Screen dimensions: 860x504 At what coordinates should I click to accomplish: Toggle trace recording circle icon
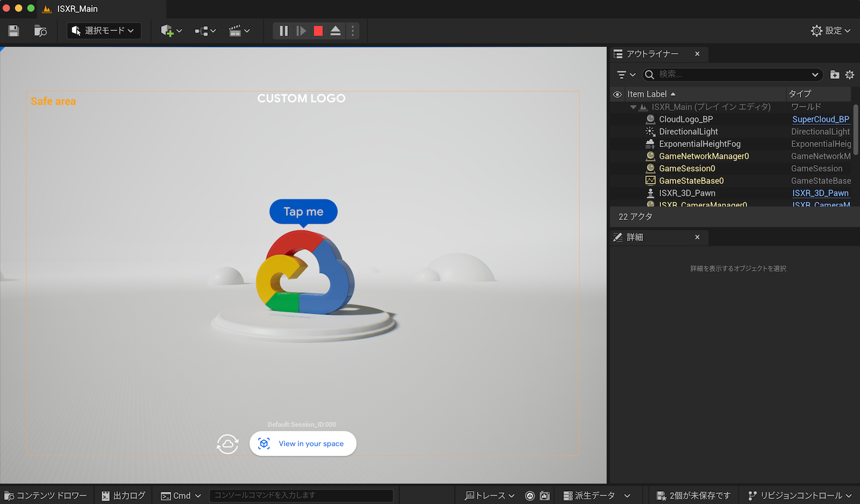click(x=530, y=496)
